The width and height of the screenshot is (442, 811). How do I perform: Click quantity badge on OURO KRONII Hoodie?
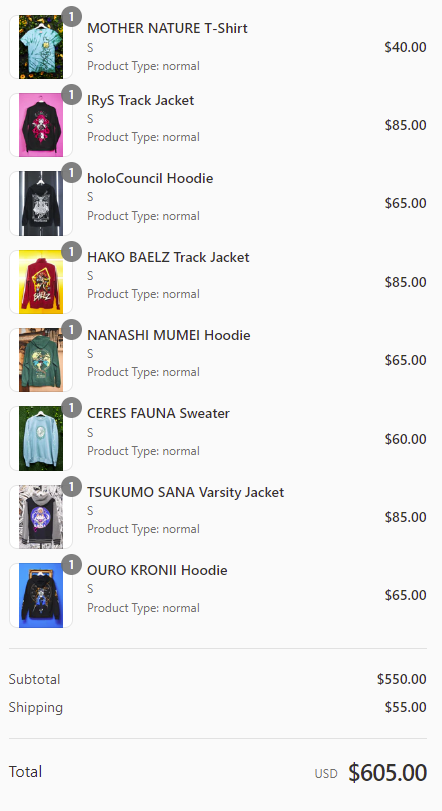coord(71,565)
